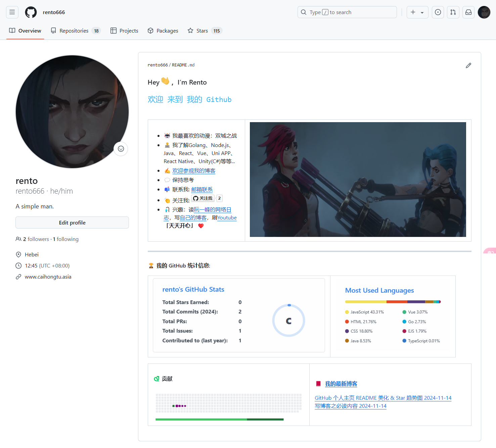Click the Go 2.73% language entry
The height and width of the screenshot is (448, 496).
[414, 321]
